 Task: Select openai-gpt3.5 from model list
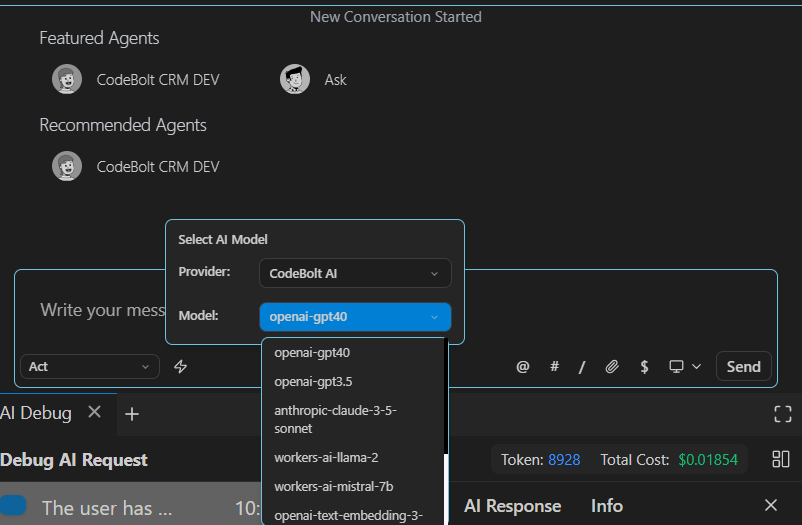353,382
